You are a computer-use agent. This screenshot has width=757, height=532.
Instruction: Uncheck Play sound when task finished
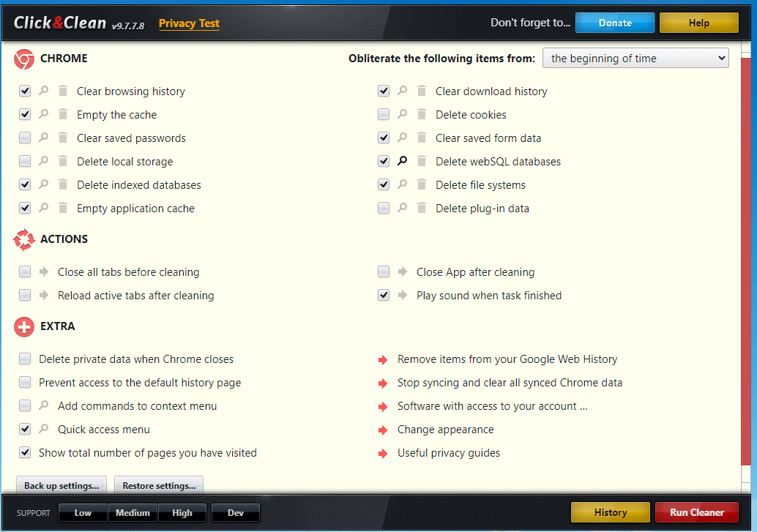pyautogui.click(x=384, y=296)
